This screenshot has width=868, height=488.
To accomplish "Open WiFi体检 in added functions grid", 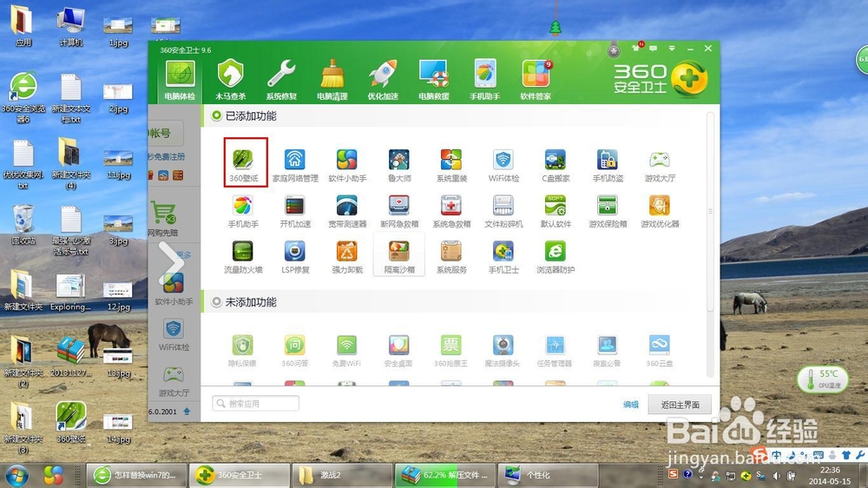I will coord(503,165).
